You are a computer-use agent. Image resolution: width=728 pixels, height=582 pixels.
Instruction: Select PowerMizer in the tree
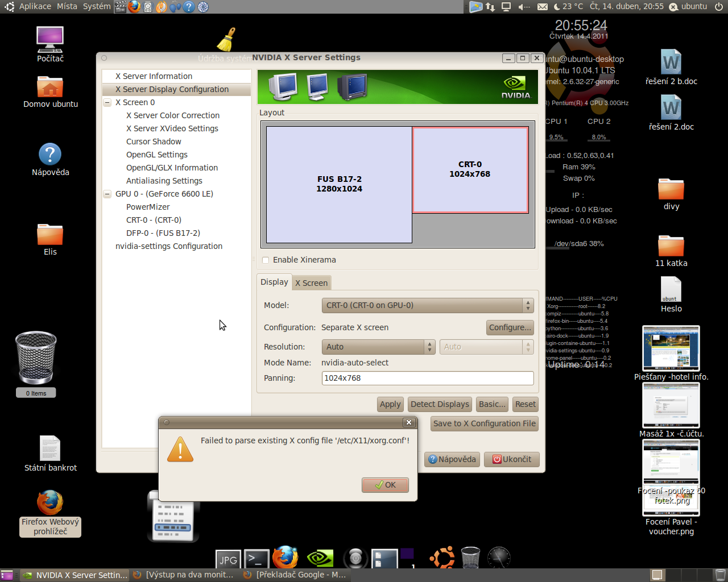148,207
